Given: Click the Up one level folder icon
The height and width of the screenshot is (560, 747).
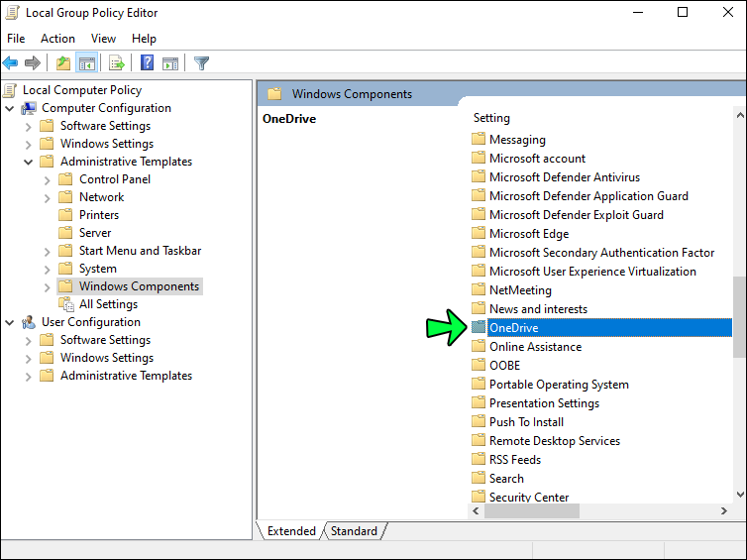Looking at the screenshot, I should click(x=62, y=62).
